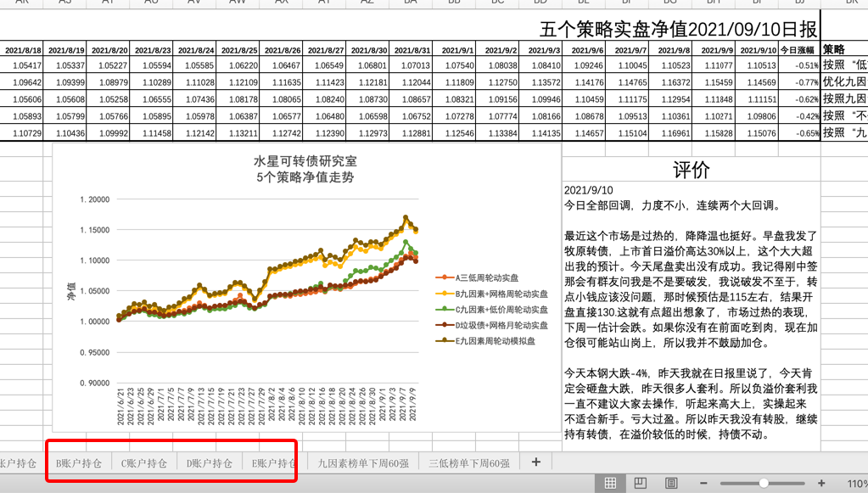
Task: Select cell with value 1.05417
Action: click(x=21, y=65)
